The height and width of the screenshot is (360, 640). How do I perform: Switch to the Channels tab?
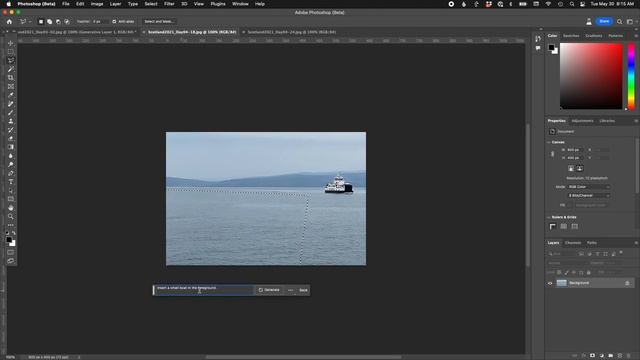(x=573, y=243)
